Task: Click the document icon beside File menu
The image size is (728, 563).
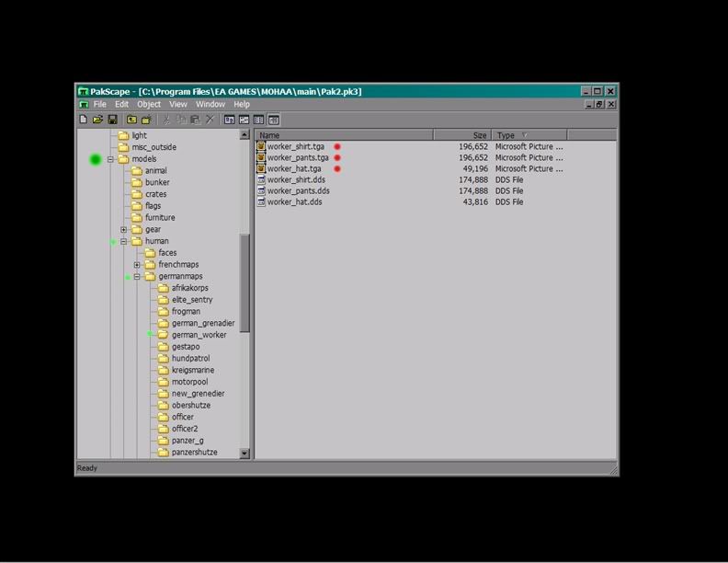Action: (x=84, y=105)
